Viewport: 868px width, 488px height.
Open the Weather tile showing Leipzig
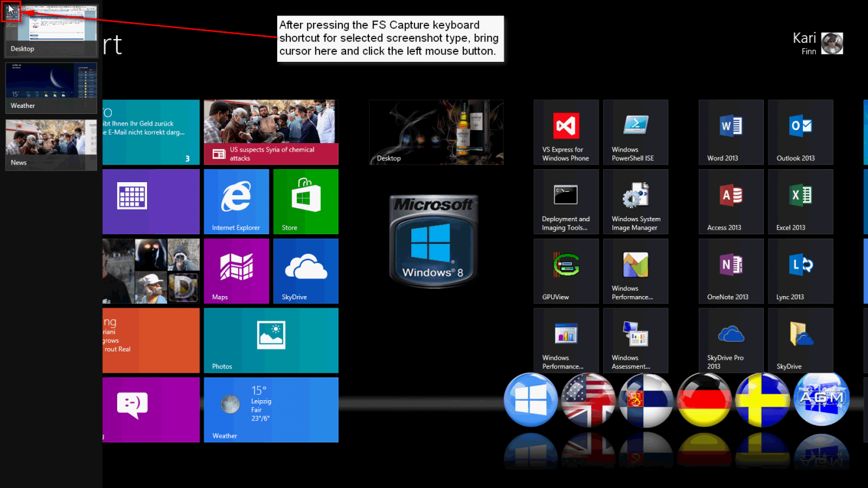pos(271,410)
